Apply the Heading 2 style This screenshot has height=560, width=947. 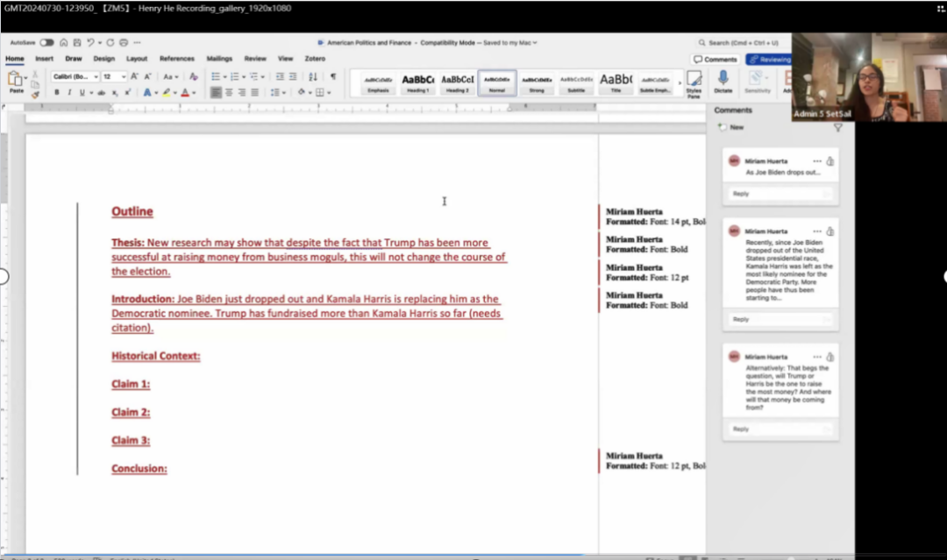click(457, 83)
